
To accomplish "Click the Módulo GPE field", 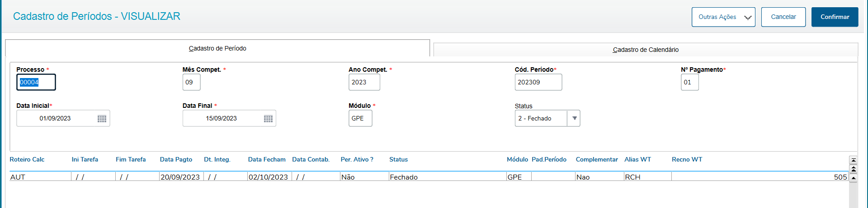I will pyautogui.click(x=360, y=118).
